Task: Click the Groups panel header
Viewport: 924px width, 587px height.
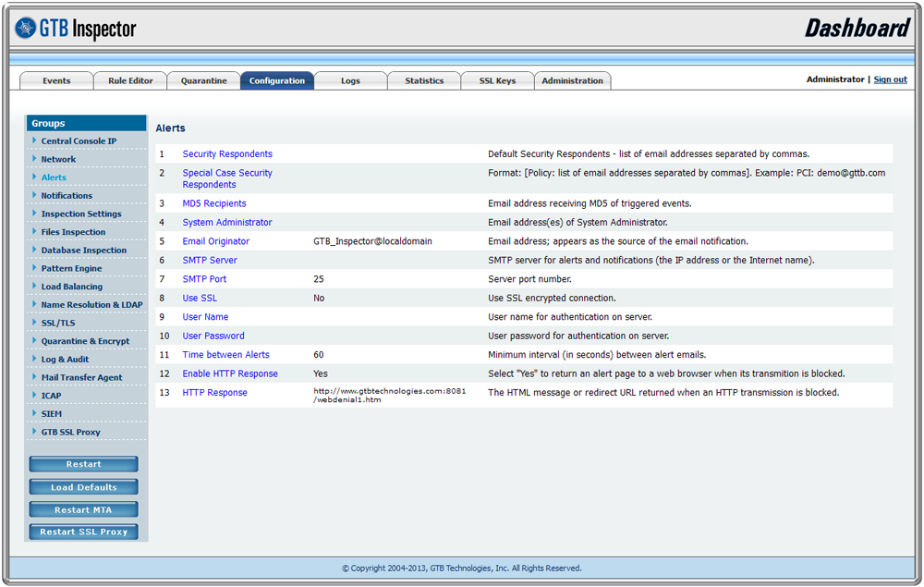Action: [86, 123]
